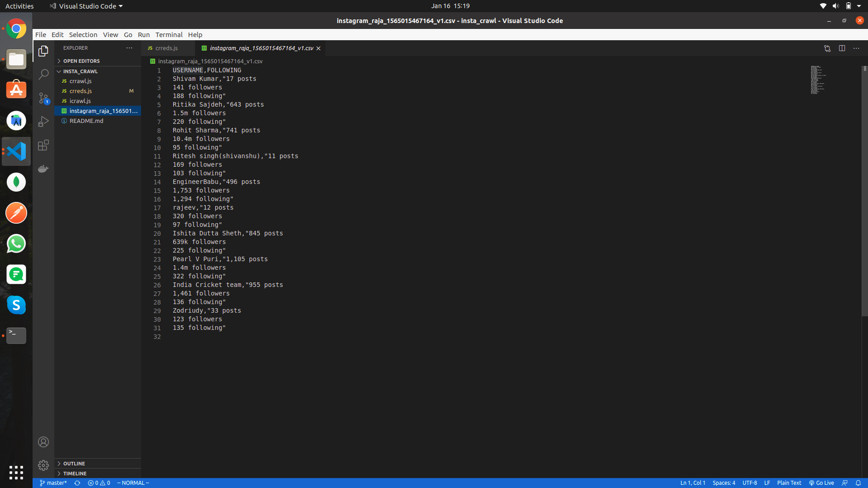
Task: Toggle Go Live server in status bar
Action: coord(821,483)
